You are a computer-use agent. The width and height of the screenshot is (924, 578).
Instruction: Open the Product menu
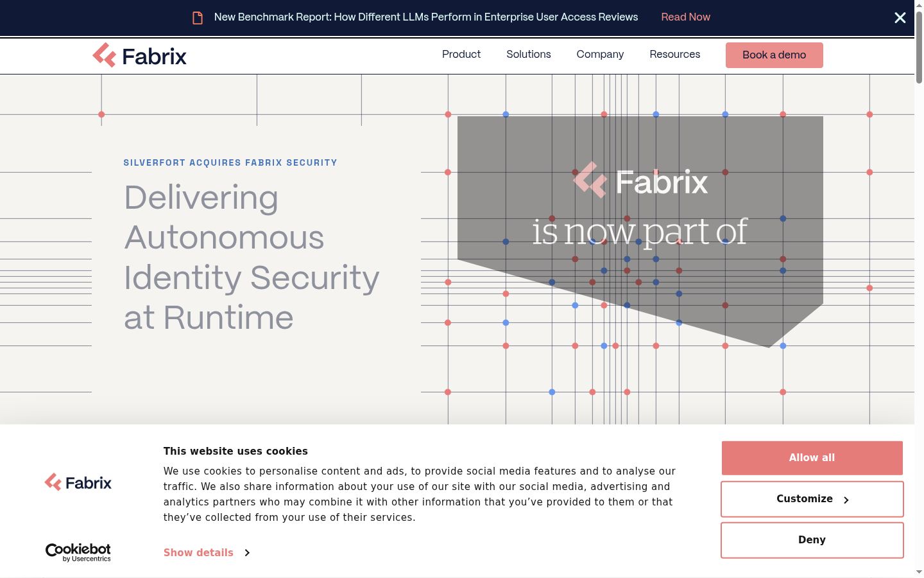coord(461,55)
